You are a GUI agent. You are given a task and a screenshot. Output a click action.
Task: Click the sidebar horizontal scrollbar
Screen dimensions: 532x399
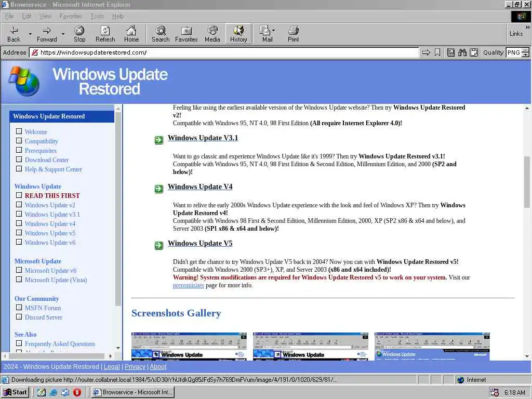[x=57, y=356]
